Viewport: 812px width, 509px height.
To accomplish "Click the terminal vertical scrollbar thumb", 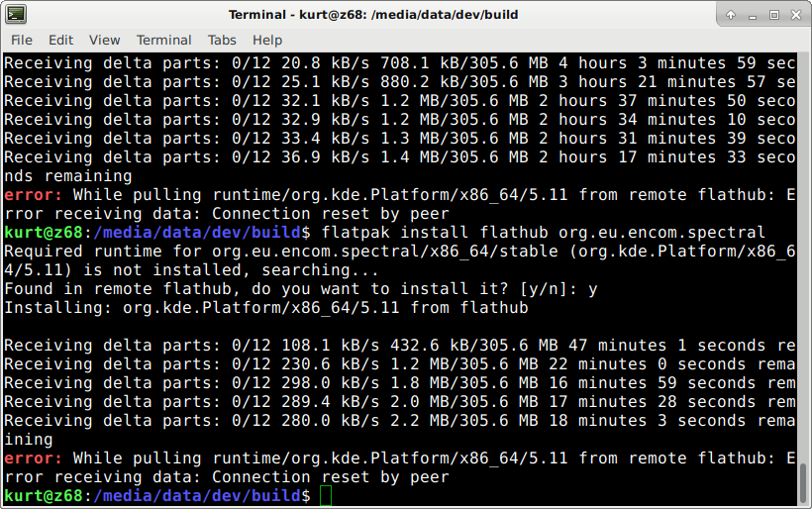I will (803, 483).
